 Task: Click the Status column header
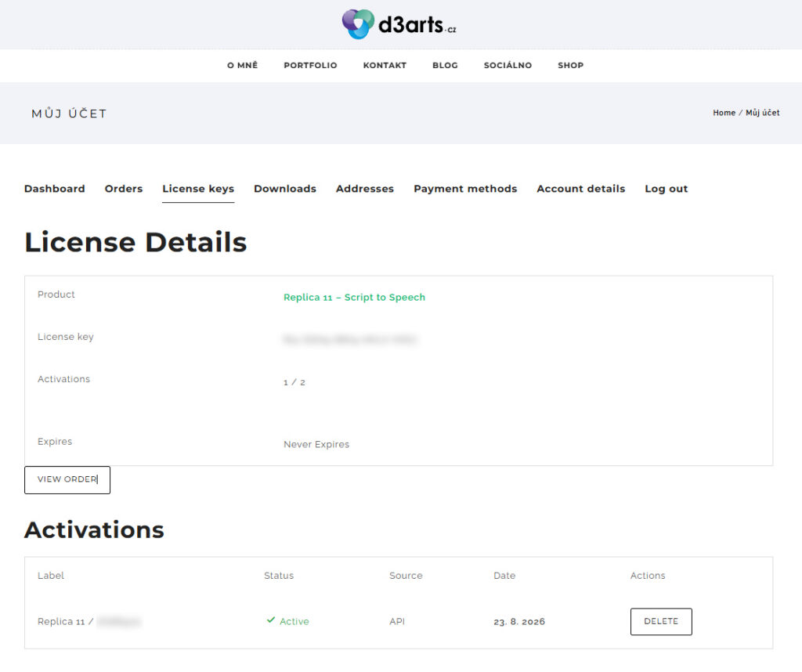coord(279,576)
